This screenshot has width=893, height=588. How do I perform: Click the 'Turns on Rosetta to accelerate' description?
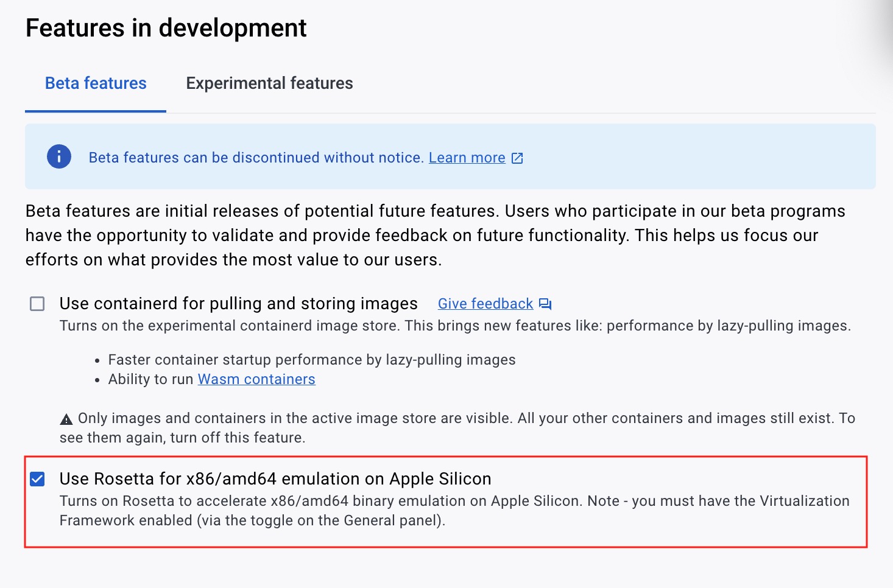click(454, 511)
